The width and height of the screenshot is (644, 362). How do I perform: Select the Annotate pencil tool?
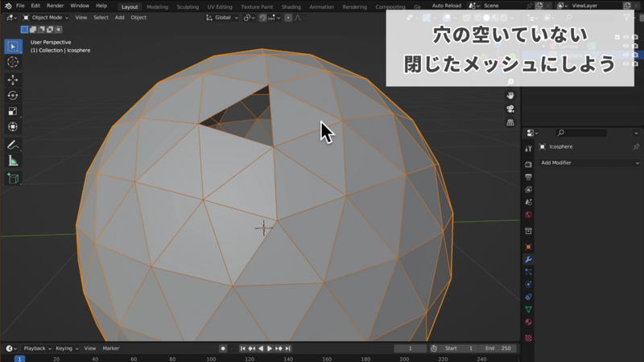[x=13, y=146]
